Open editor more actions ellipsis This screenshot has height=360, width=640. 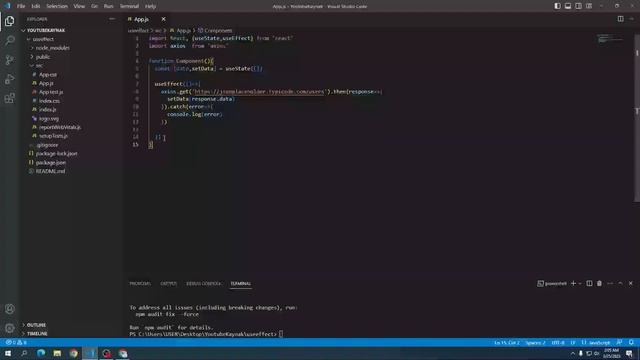(631, 19)
